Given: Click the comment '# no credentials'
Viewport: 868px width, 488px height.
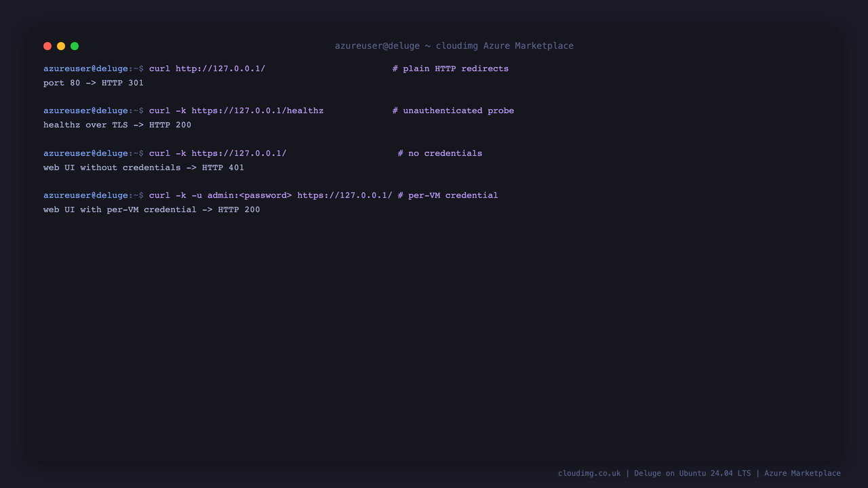Looking at the screenshot, I should tap(440, 153).
